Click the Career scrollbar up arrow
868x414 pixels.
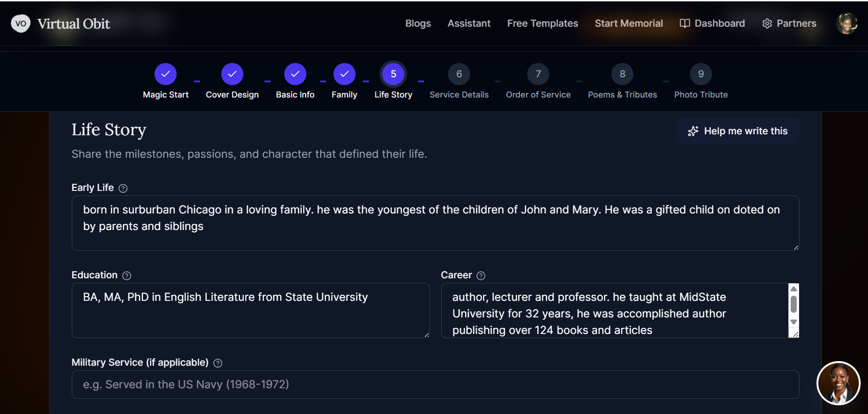[793, 289]
